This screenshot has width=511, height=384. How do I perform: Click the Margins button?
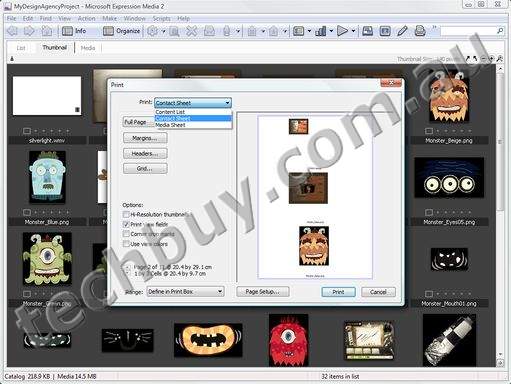click(145, 138)
